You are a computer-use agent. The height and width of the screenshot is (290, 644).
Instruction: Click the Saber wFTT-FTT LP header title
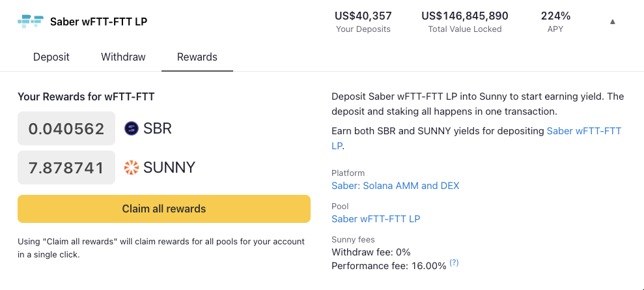click(x=98, y=22)
